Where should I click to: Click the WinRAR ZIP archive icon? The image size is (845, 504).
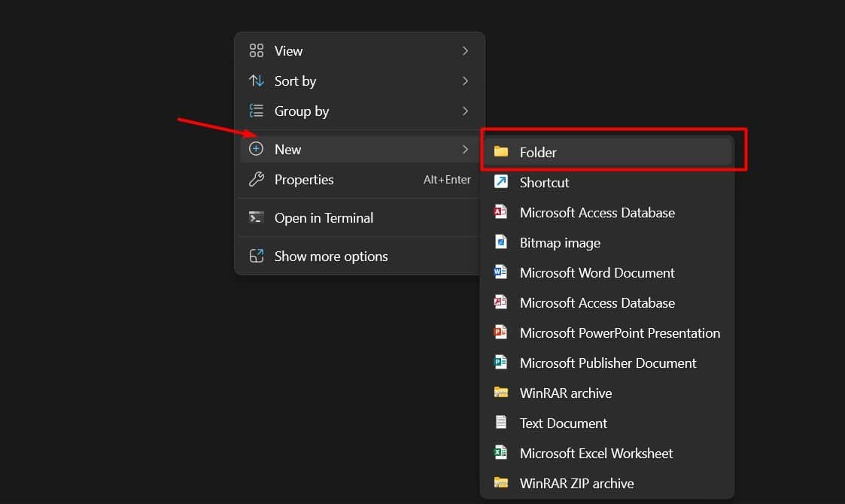tap(500, 484)
